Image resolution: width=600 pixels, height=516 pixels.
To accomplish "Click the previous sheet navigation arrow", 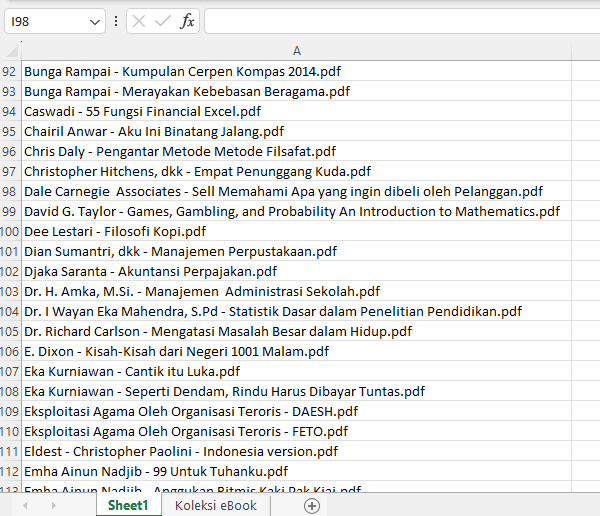I will point(25,506).
